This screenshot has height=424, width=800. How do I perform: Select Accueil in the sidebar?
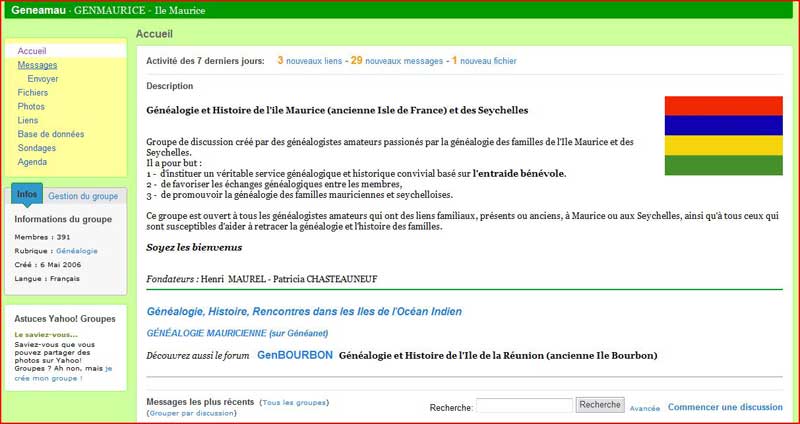32,51
